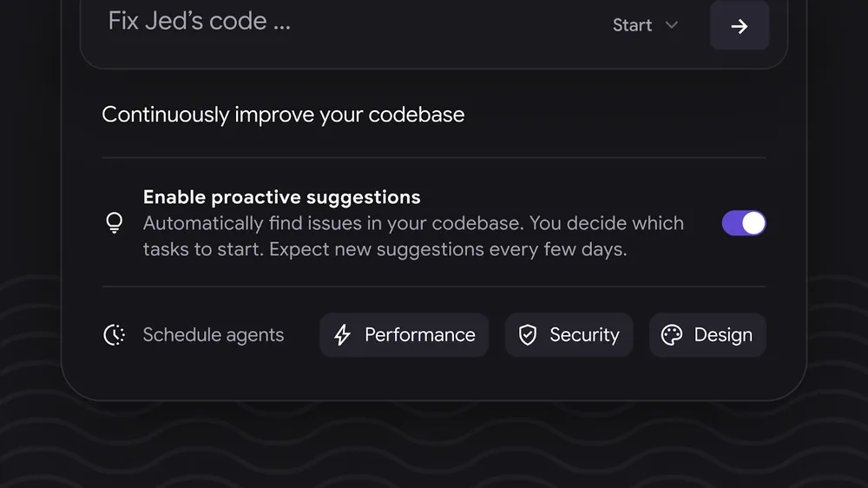Click the "Enable proactive suggestions" title
The height and width of the screenshot is (488, 868).
coord(281,197)
